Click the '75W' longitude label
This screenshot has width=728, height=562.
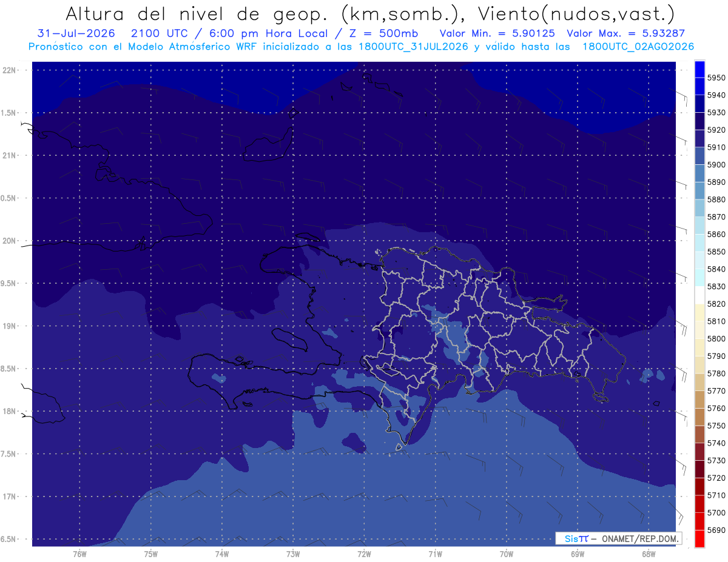pos(151,554)
